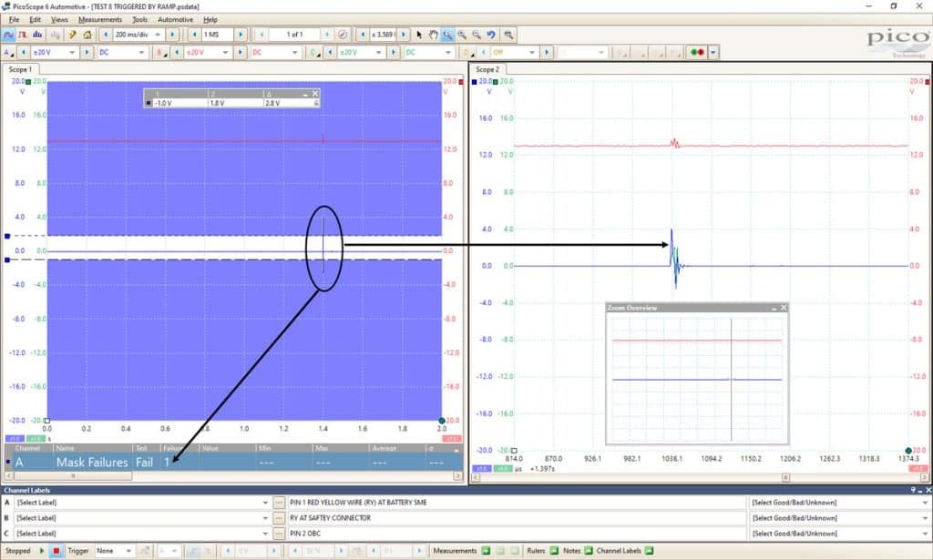Click the green Rulers legend icon
This screenshot has width=933, height=560.
(554, 551)
